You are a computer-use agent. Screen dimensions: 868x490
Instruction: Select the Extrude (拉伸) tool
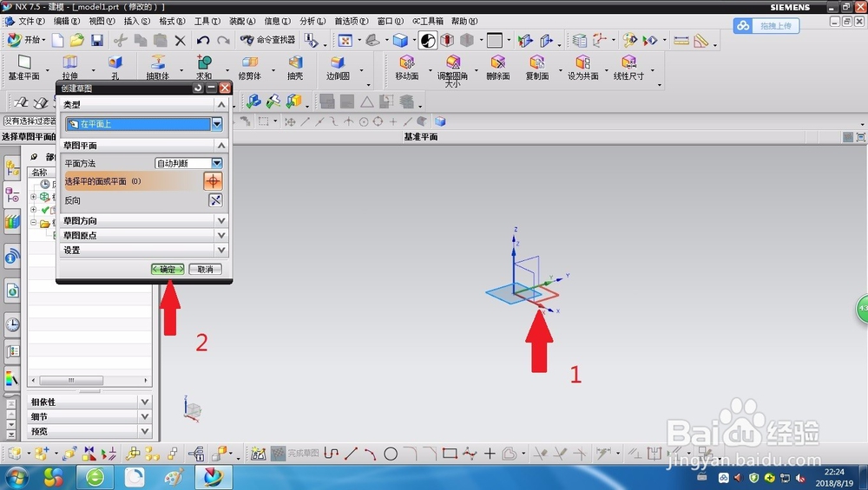pyautogui.click(x=69, y=68)
